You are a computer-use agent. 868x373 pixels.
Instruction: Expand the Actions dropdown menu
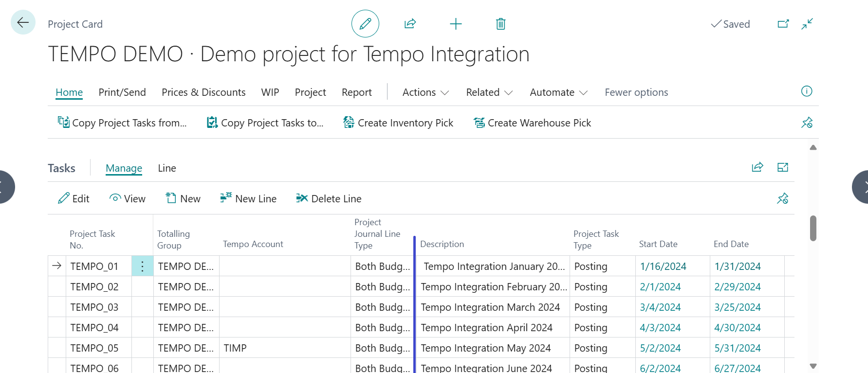pos(425,92)
